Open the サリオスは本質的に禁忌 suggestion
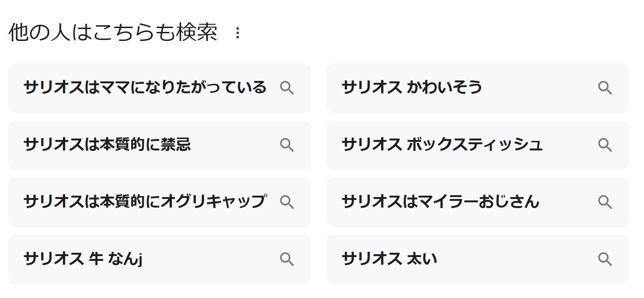 pyautogui.click(x=160, y=145)
